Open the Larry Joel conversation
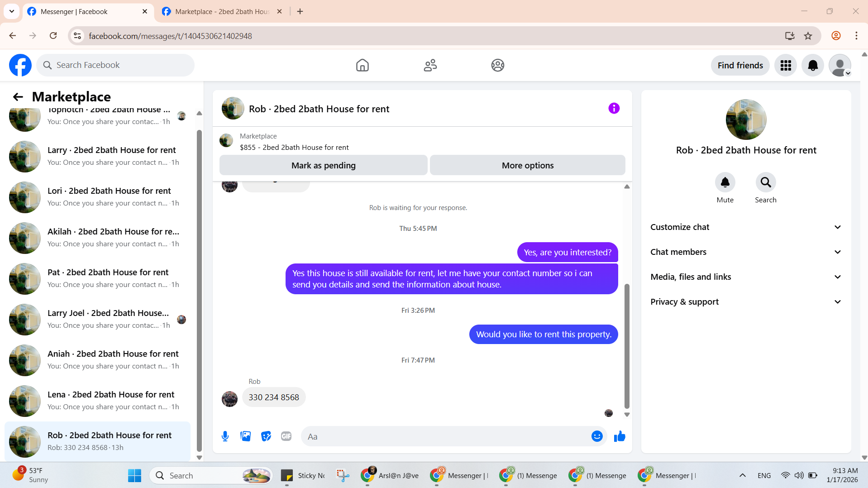Viewport: 868px width, 488px height. [97, 320]
